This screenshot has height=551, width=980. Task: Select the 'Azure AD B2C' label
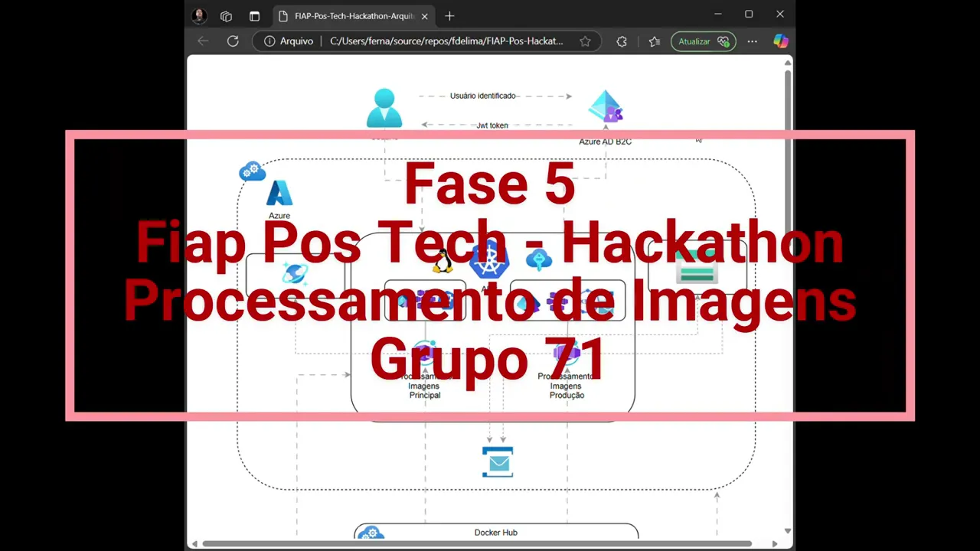(x=605, y=142)
